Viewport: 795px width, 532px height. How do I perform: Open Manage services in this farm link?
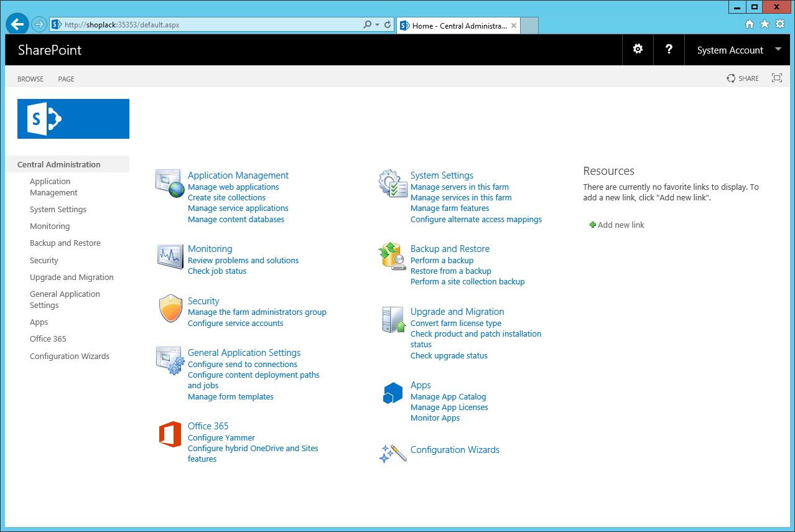point(461,198)
